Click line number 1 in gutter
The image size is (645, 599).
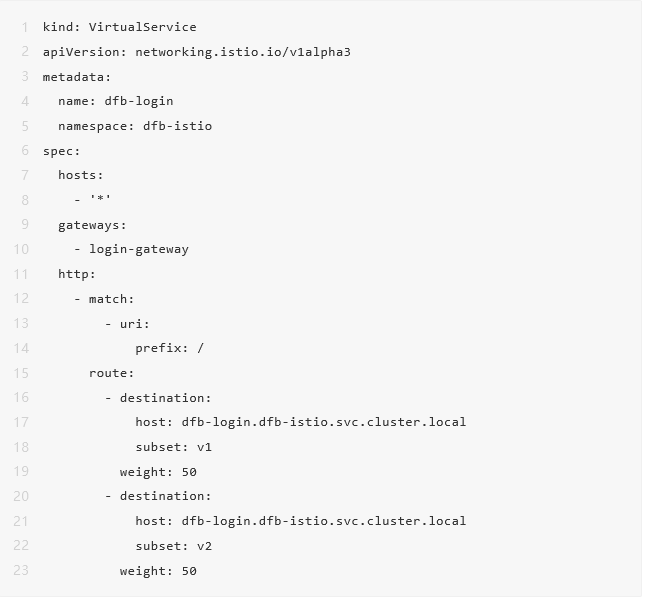click(25, 27)
